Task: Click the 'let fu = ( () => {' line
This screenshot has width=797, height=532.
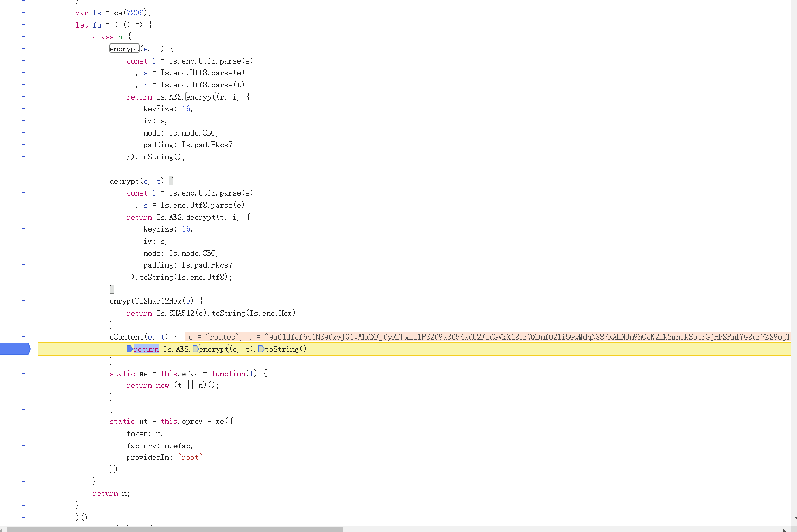Action: [114, 25]
